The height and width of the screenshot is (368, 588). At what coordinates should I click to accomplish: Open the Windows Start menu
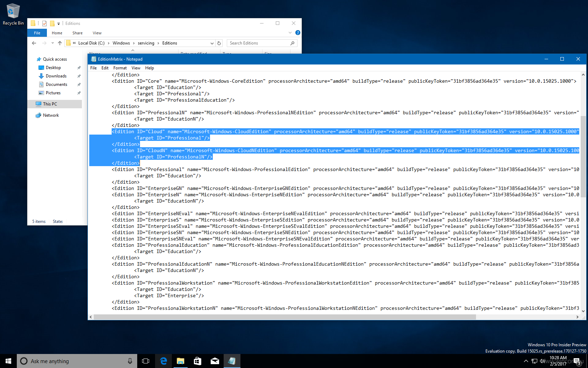(x=8, y=361)
